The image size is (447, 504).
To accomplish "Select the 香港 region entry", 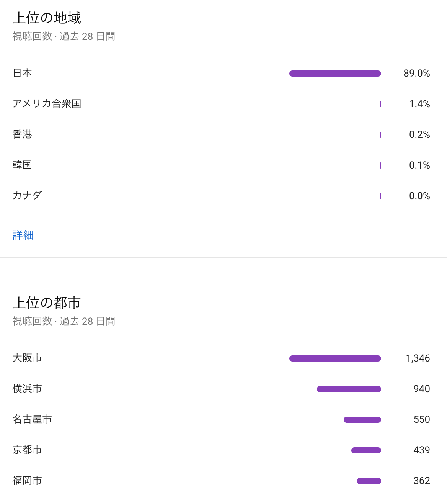I will click(23, 134).
